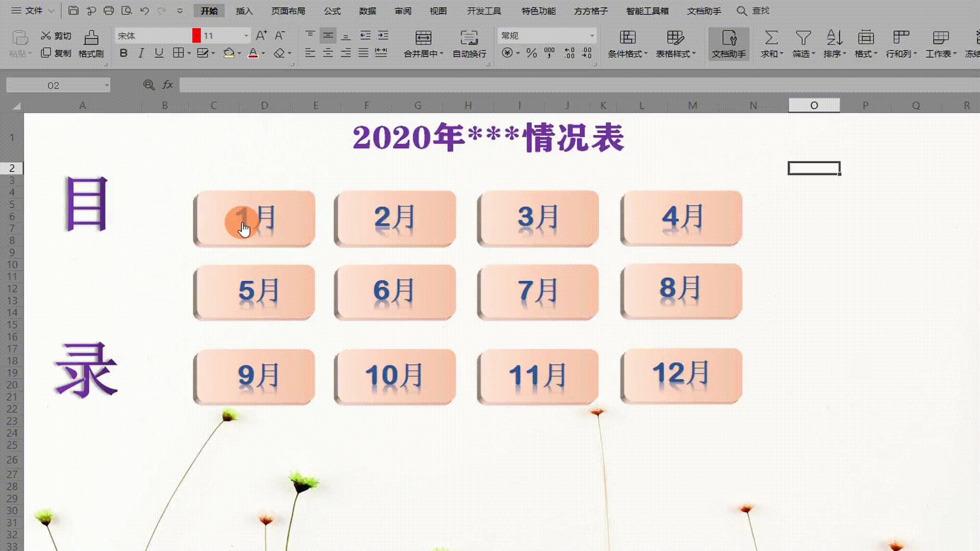The width and height of the screenshot is (980, 551).
Task: Click the insert function fx icon
Action: 167,85
